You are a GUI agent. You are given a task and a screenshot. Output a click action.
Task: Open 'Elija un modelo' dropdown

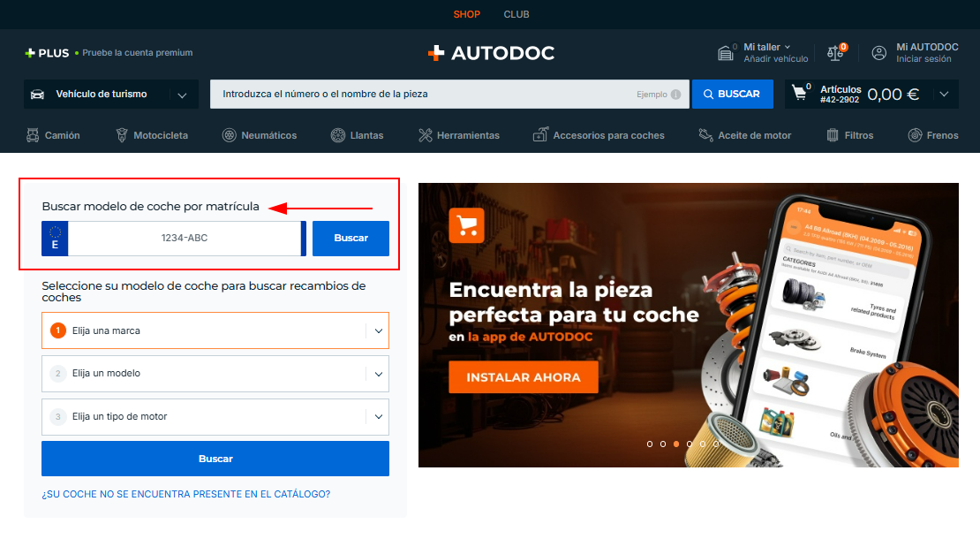click(215, 373)
